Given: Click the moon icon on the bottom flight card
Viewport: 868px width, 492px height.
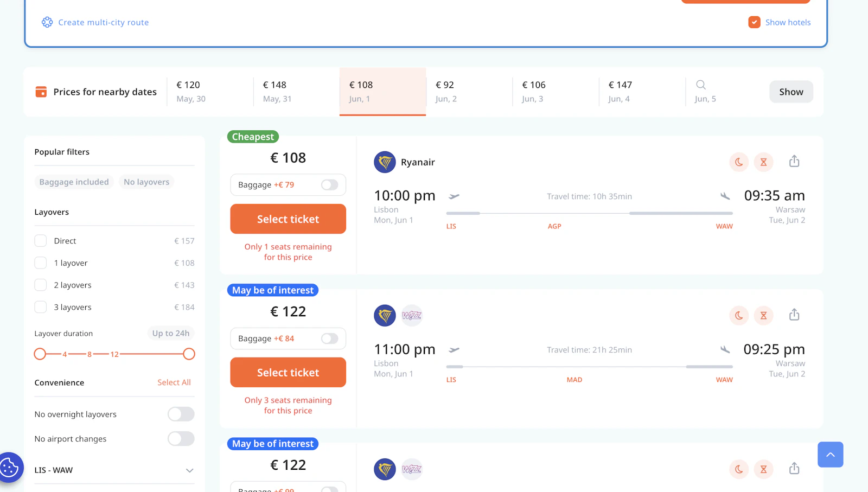Looking at the screenshot, I should click(x=739, y=469).
